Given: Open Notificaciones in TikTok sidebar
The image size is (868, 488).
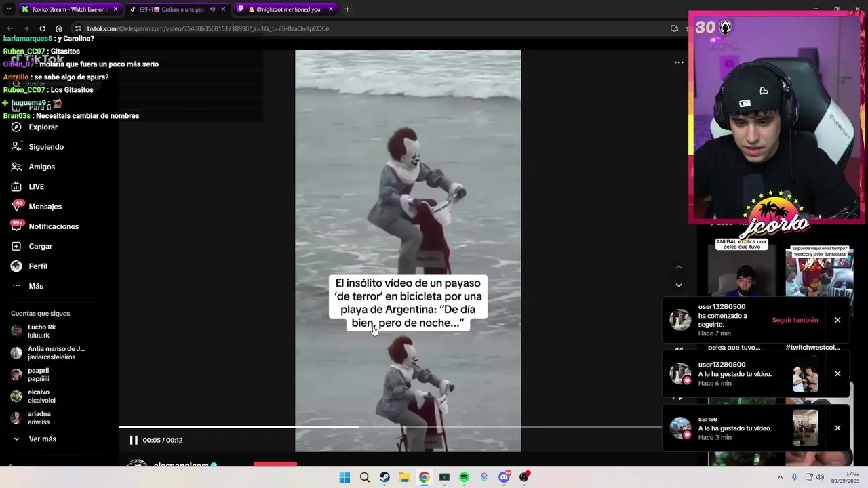Looking at the screenshot, I should pos(54,226).
